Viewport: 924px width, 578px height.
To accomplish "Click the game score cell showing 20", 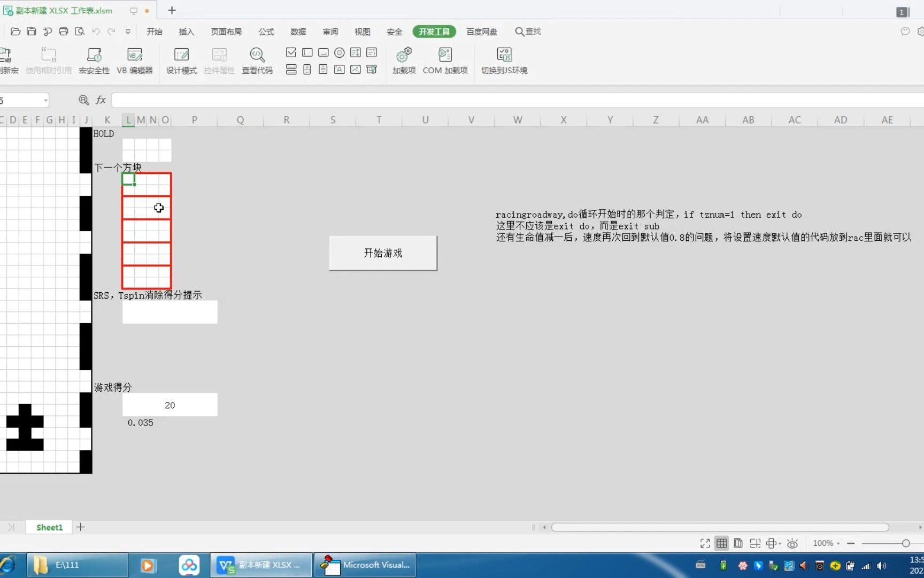I will click(x=170, y=405).
